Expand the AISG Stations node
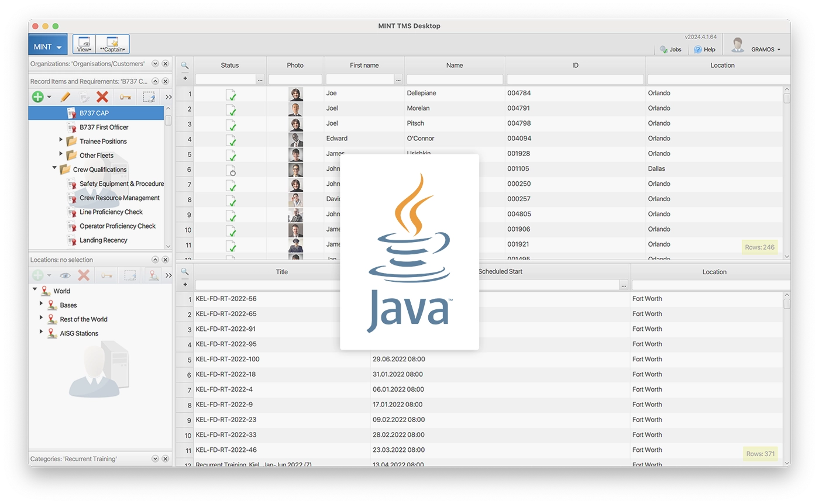819x504 pixels. coord(41,332)
